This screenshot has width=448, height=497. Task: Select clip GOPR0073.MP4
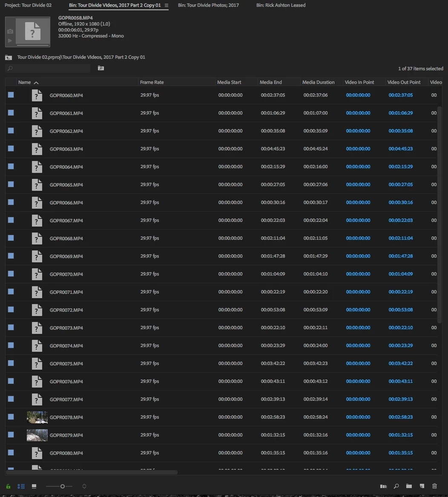[x=66, y=328]
